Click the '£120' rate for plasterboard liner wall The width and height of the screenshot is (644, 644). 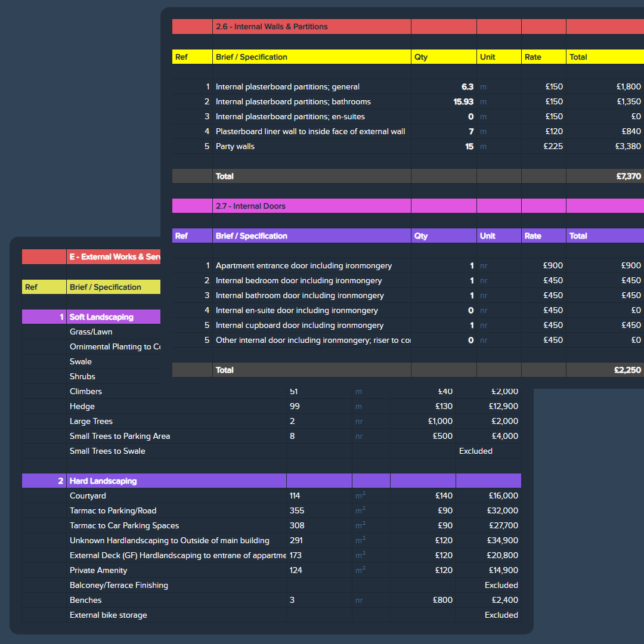pos(553,131)
